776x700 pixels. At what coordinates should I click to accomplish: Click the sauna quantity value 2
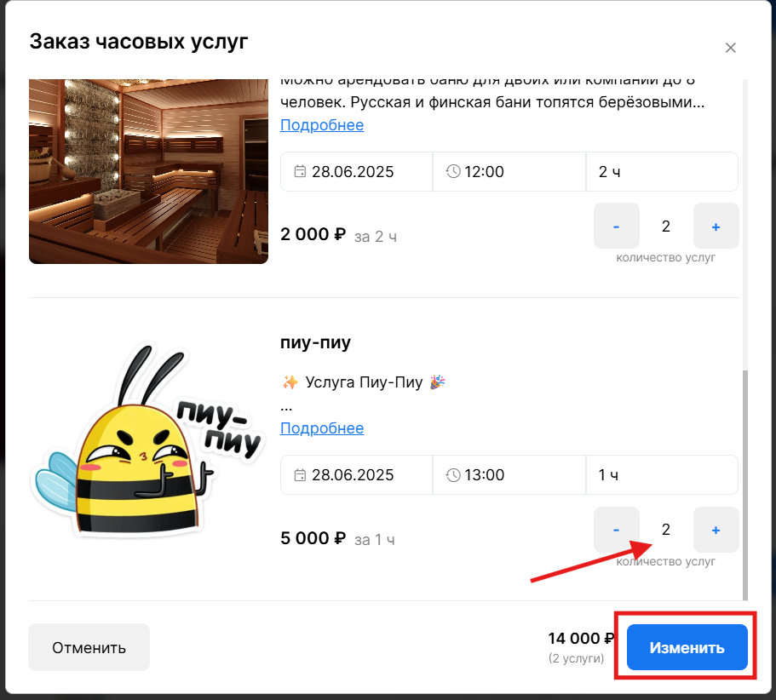coord(666,226)
